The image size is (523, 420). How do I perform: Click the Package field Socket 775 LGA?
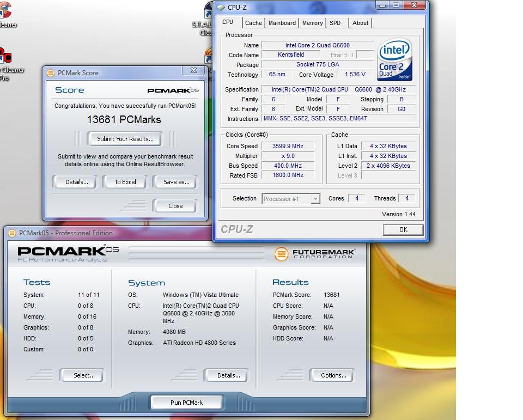pos(317,64)
